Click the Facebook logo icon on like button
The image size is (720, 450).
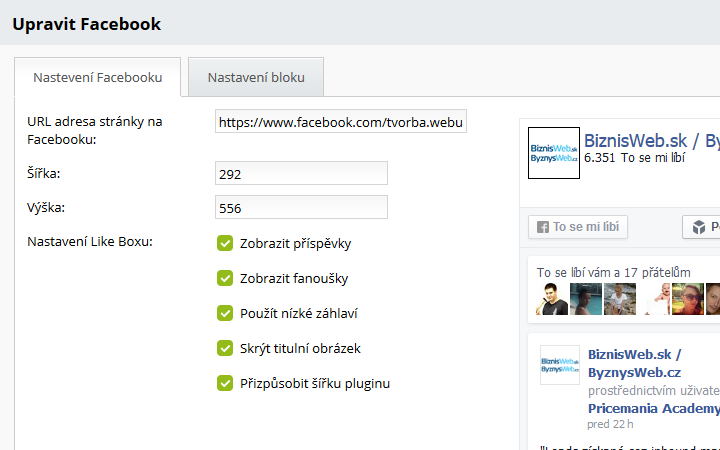(543, 227)
